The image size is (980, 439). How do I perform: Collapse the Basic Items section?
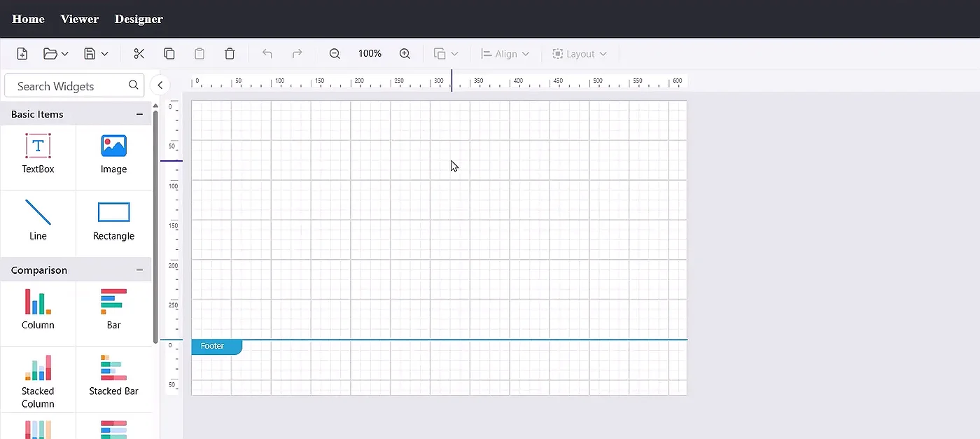click(139, 114)
